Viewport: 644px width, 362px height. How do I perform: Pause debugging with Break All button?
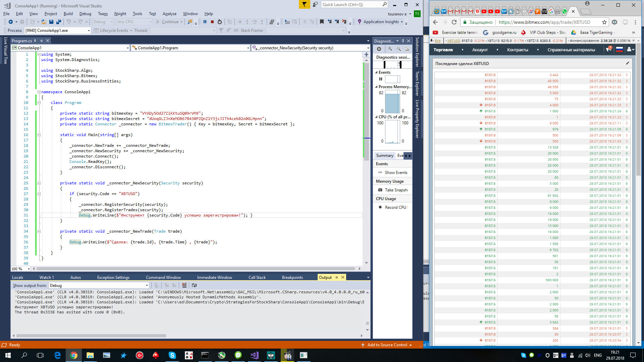click(205, 22)
